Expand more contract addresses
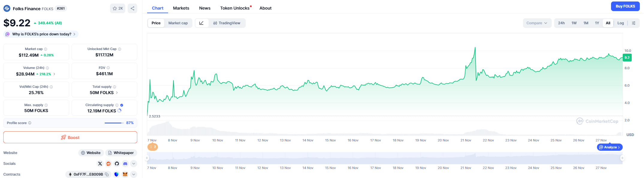This screenshot has height=178, width=644. coord(134,174)
